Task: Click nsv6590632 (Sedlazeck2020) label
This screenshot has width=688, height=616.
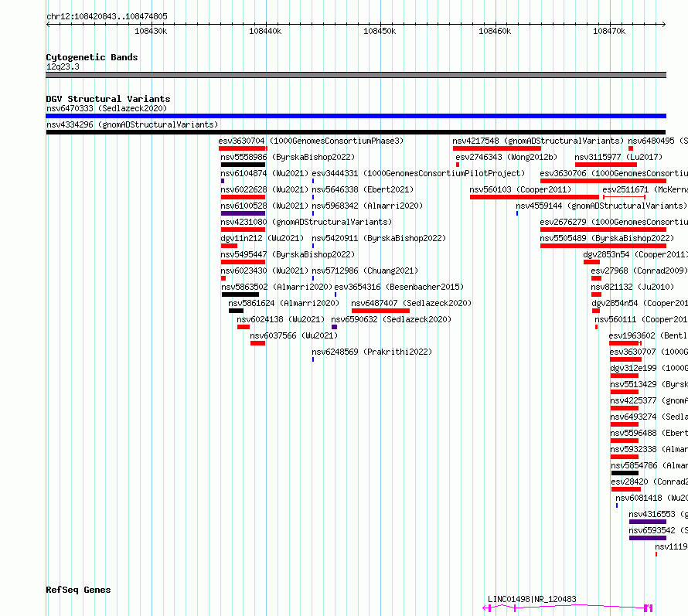Action: pyautogui.click(x=391, y=319)
